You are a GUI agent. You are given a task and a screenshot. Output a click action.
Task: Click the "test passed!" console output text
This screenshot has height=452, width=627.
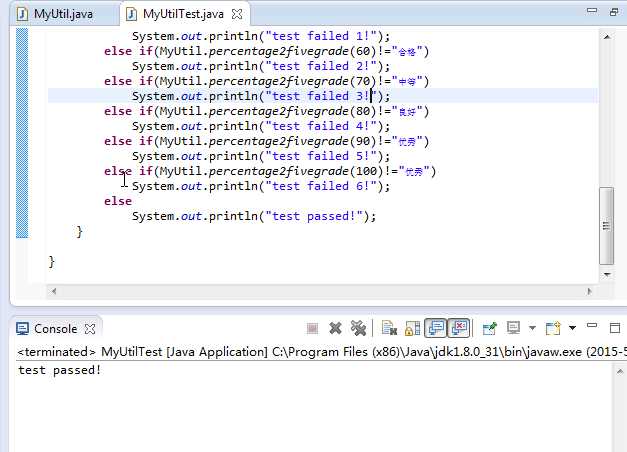point(60,370)
